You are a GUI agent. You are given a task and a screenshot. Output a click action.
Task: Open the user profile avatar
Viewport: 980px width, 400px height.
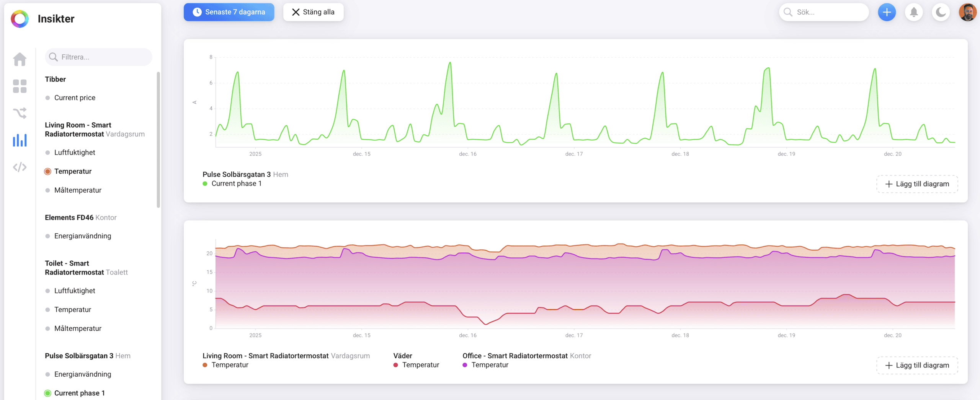(967, 12)
